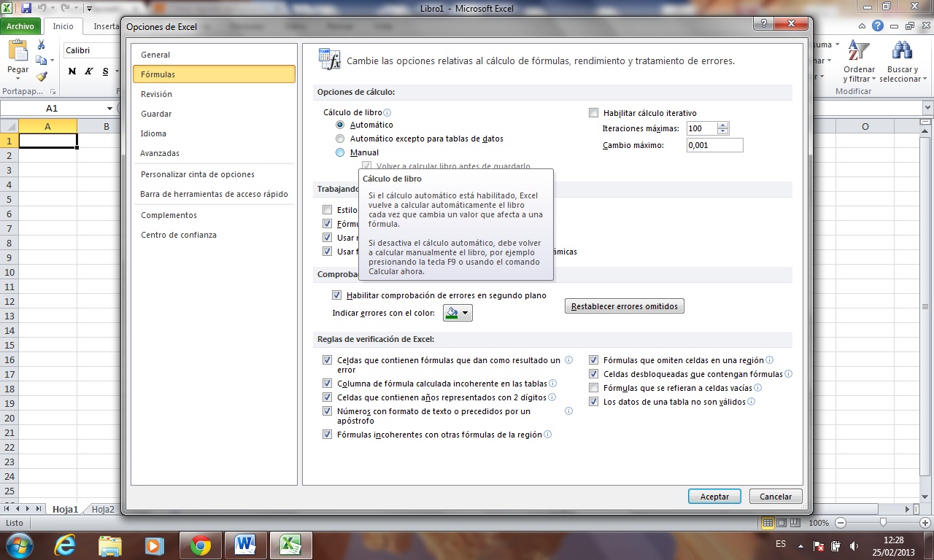934x560 pixels.
Task: Click the Cambio máximo input field
Action: coord(715,145)
